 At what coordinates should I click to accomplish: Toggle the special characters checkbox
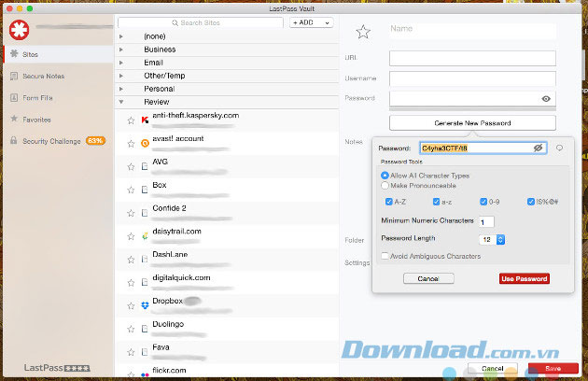pos(531,202)
